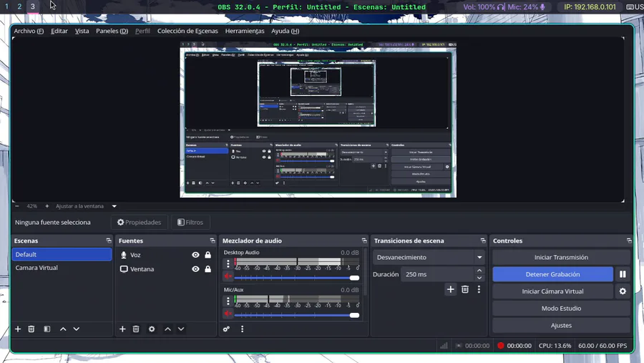Select the Camara Virtual scene
Viewport: 644px width, 363px height.
62,268
